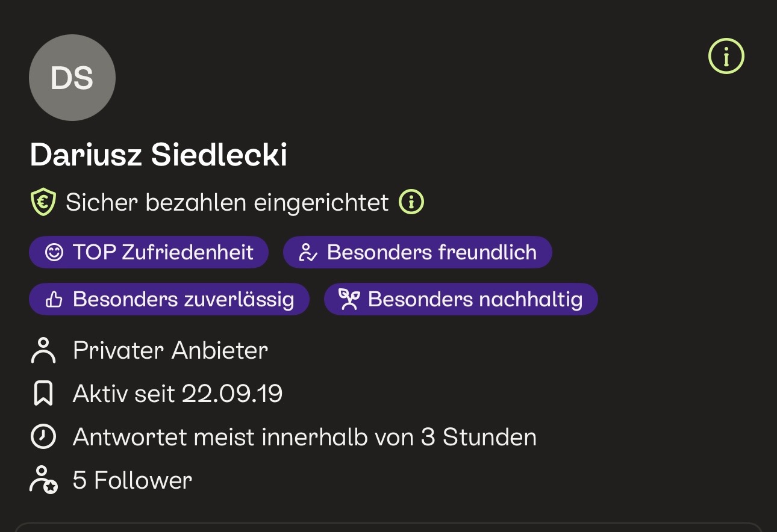This screenshot has width=777, height=532.
Task: Open the seller name Dariusz Siedlecki
Action: point(158,155)
